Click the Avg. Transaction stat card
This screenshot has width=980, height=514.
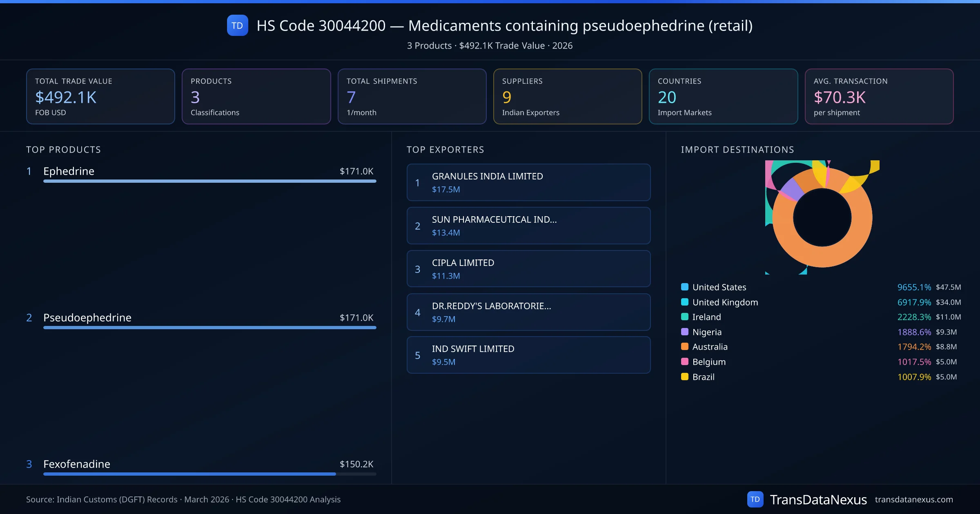(x=879, y=96)
